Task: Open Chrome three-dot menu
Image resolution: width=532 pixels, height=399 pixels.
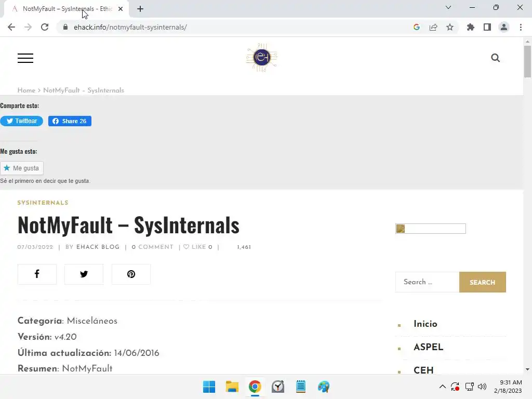Action: click(x=521, y=27)
